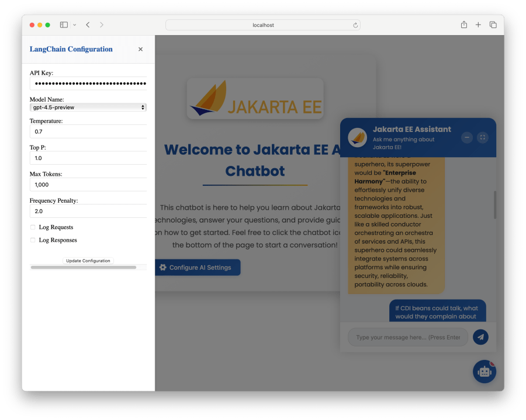
Task: Close the LangChain Configuration panel
Action: [140, 49]
